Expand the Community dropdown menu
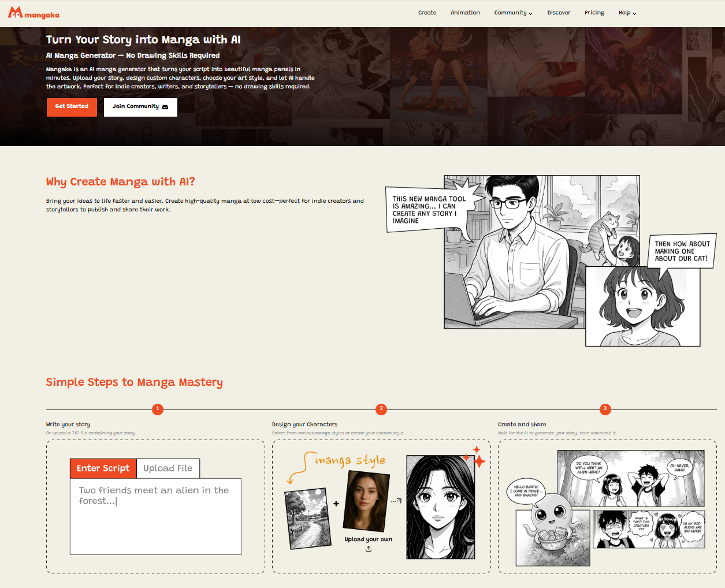Screen dimensions: 725x588 (513, 13)
